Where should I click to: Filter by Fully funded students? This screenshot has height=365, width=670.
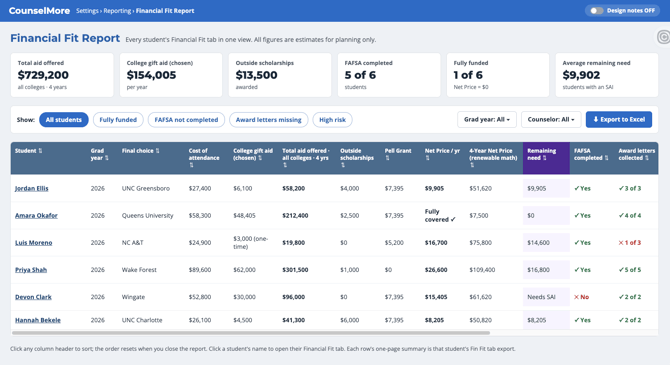pos(118,120)
